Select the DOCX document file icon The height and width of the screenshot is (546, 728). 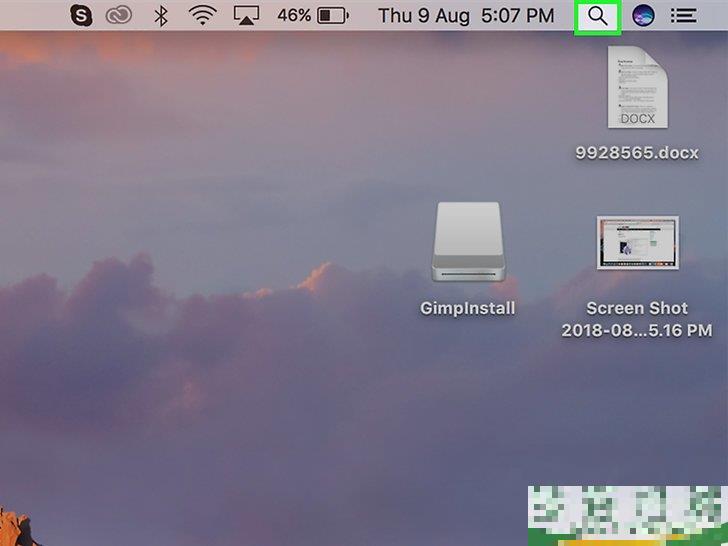[637, 88]
